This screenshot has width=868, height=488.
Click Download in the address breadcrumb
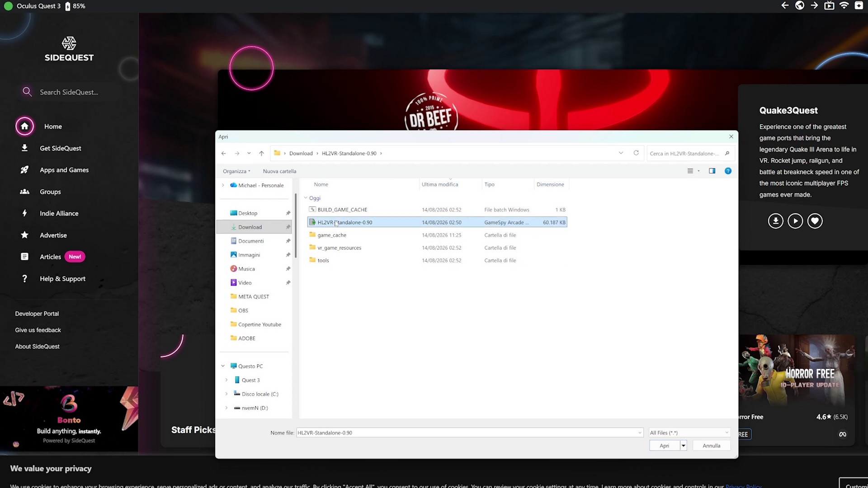pyautogui.click(x=301, y=154)
